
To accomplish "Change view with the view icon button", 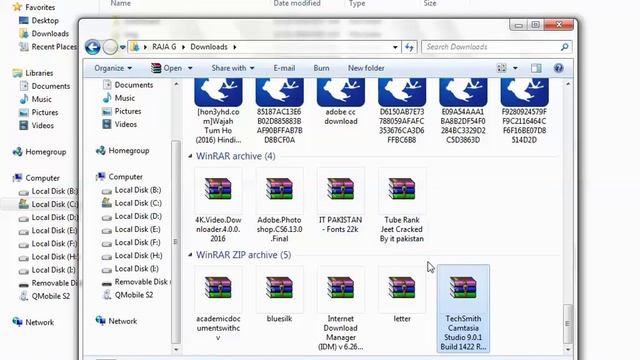I will click(501, 68).
